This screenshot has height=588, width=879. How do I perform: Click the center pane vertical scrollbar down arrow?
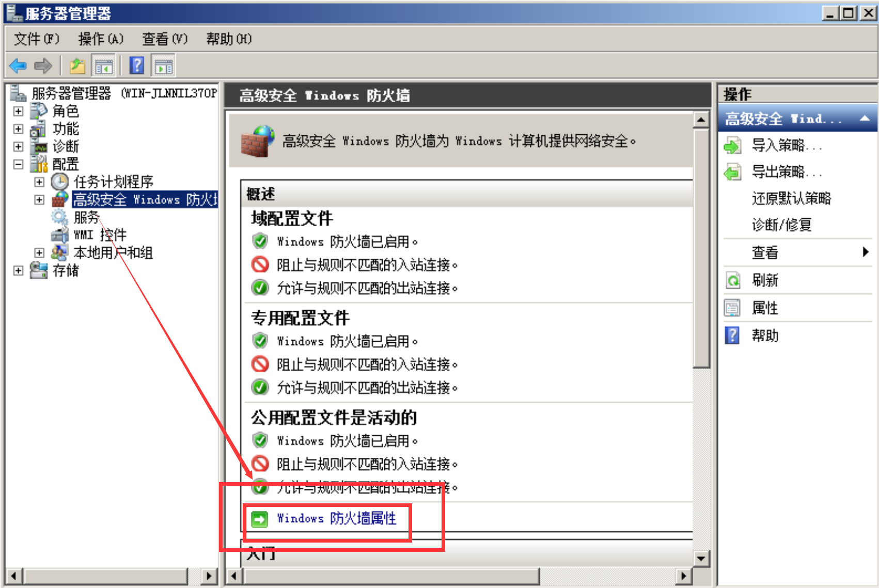[x=701, y=558]
